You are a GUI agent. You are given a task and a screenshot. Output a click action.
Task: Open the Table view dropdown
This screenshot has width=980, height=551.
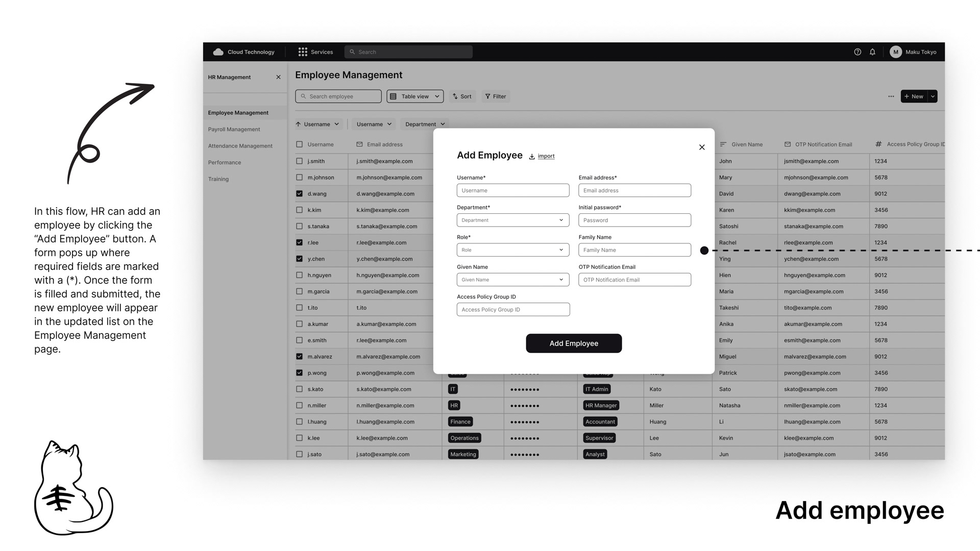(x=414, y=96)
